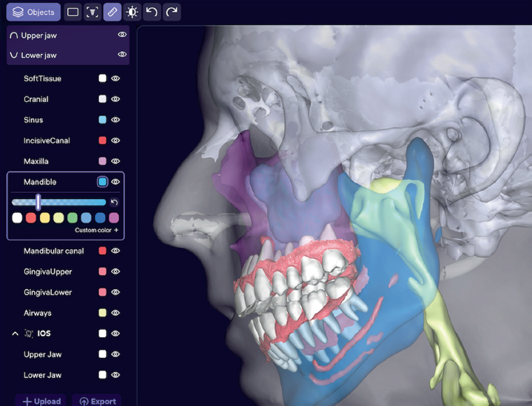The height and width of the screenshot is (406, 532).
Task: Upload a new file
Action: click(41, 402)
